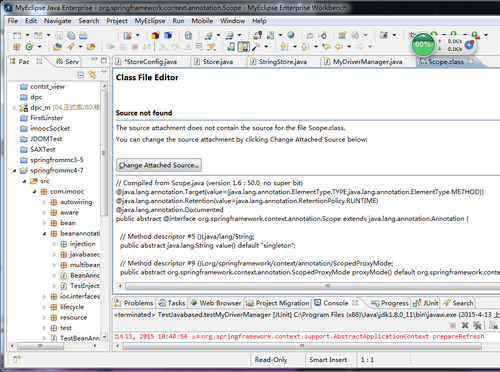Viewport: 500px width, 372px height.
Task: Open the Progress view tab
Action: coord(390,303)
